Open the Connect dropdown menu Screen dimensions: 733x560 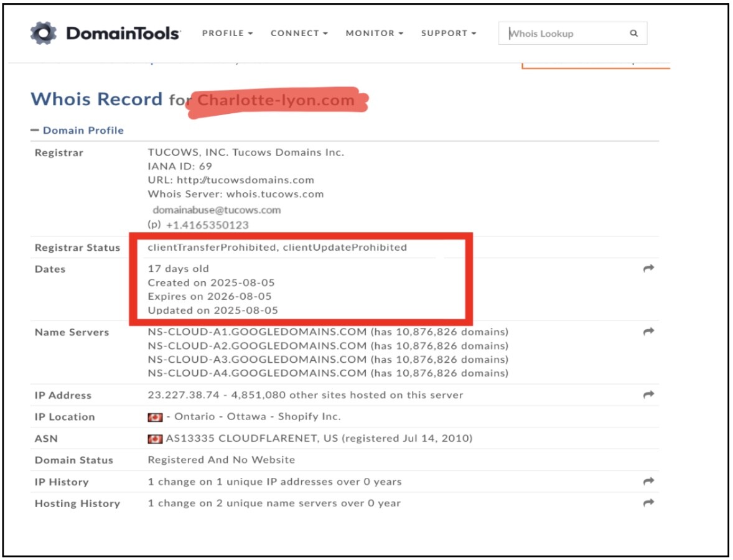(x=299, y=33)
